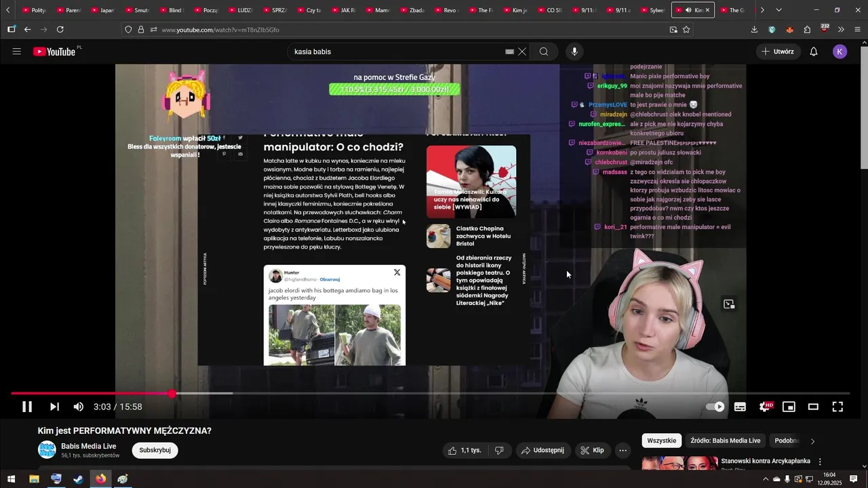
Task: Open options for 'Stanowski kontra Arcykapłanka'
Action: pyautogui.click(x=820, y=462)
